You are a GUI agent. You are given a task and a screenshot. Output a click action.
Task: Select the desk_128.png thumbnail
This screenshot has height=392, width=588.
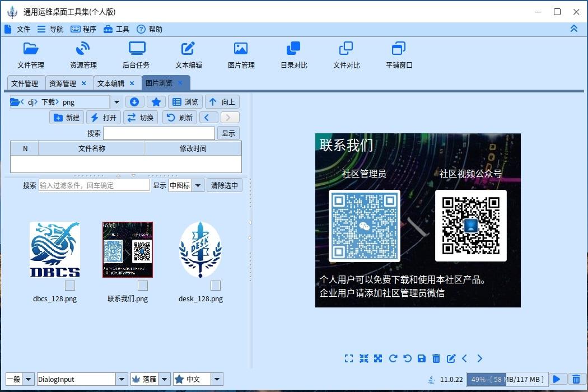click(x=200, y=249)
